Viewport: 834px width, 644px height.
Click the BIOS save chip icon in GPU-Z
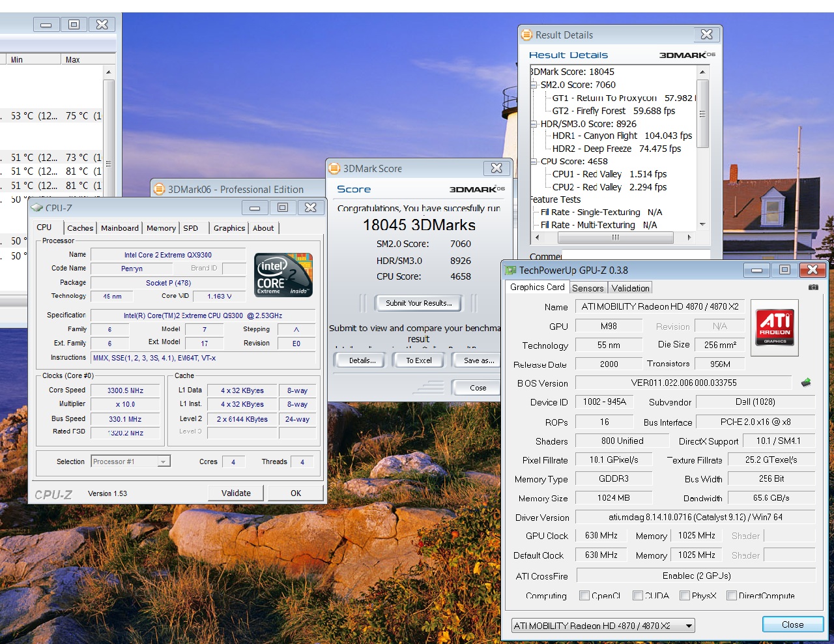[x=806, y=383]
